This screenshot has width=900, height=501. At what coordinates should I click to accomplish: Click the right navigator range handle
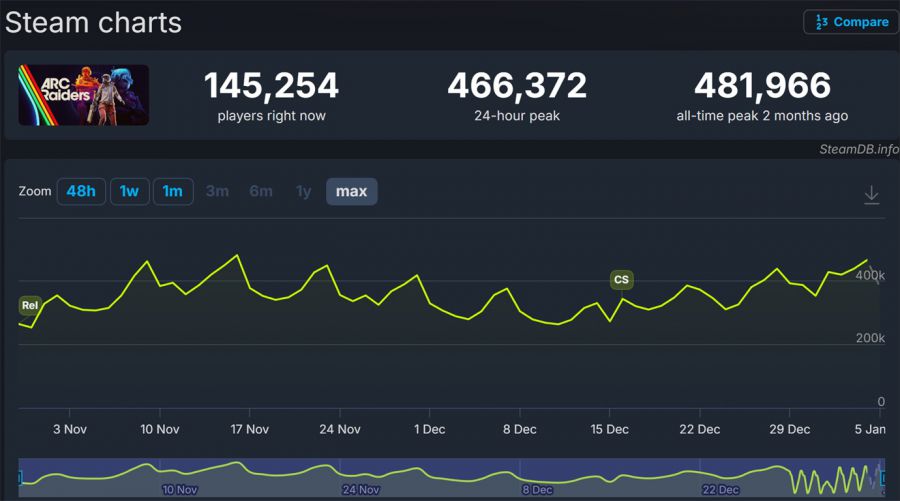[x=881, y=477]
